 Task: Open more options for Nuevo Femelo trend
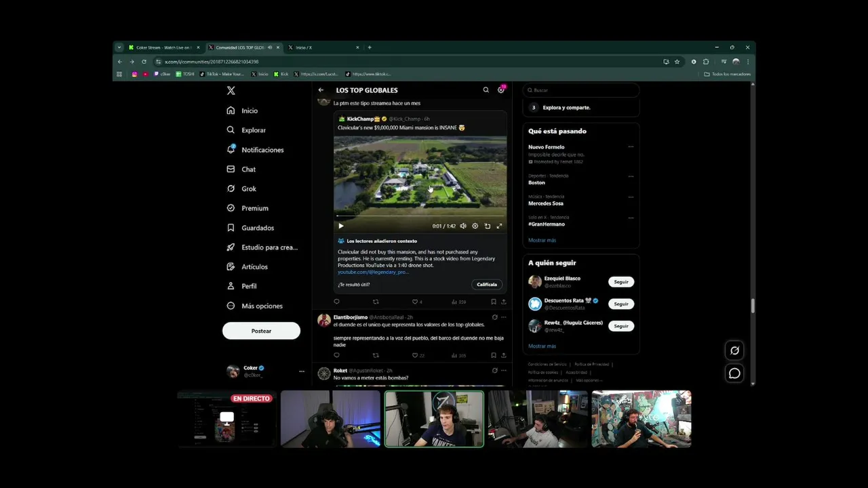point(631,147)
